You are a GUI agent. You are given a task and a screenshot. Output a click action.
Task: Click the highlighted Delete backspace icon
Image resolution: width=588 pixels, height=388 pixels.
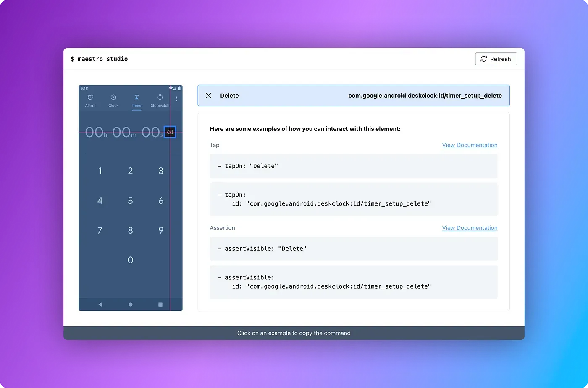(x=170, y=132)
